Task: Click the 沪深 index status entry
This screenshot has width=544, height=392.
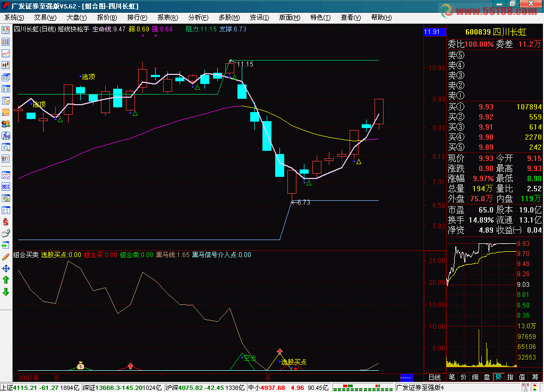Action: click(x=205, y=388)
